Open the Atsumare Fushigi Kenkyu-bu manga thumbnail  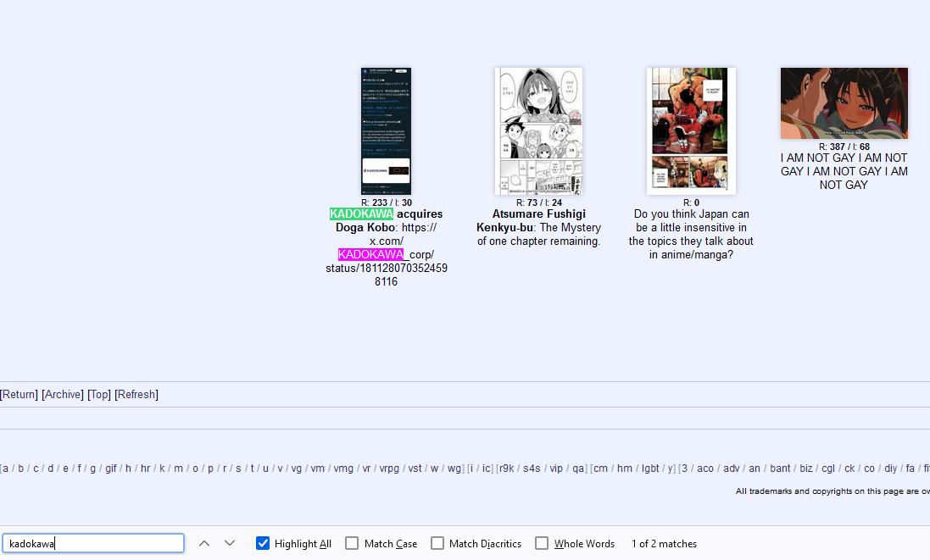[x=538, y=131]
